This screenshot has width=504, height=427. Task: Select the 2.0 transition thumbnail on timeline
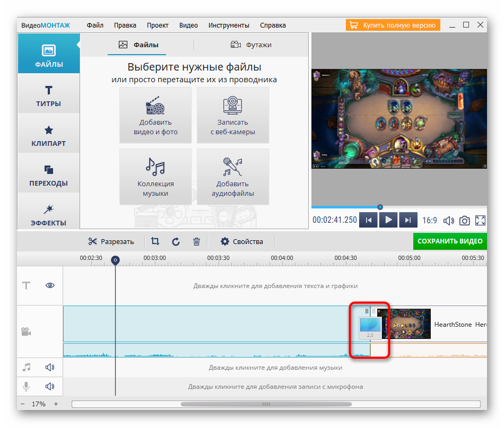click(x=370, y=327)
